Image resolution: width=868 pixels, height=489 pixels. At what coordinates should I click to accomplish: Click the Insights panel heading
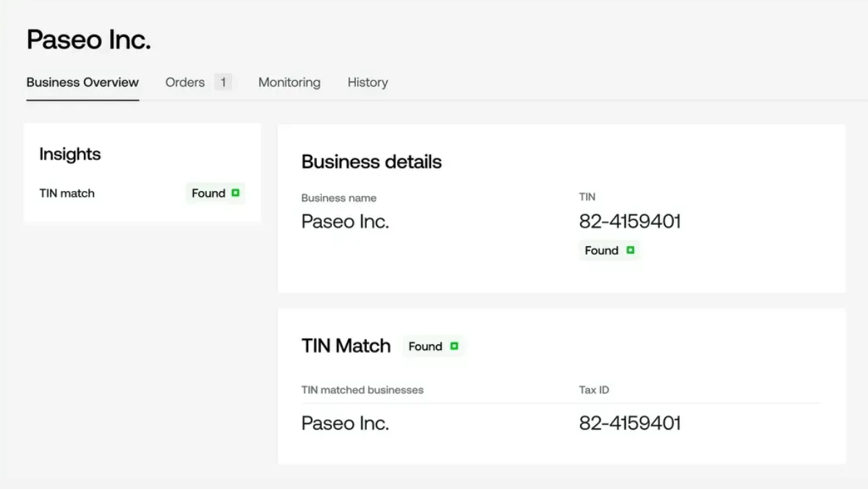70,154
